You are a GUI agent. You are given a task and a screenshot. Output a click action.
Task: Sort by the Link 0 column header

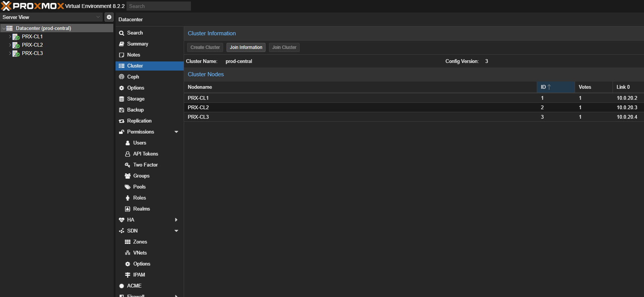(628, 87)
